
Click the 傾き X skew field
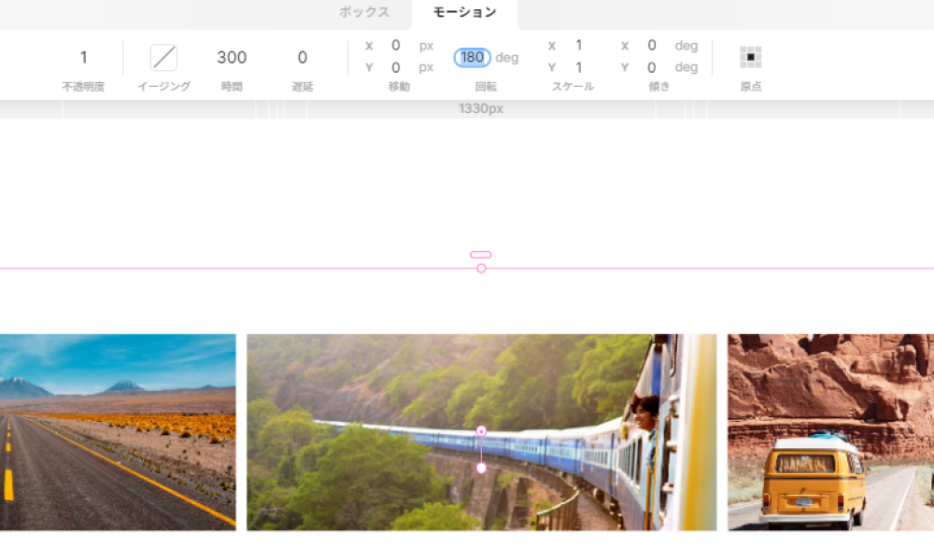click(652, 46)
